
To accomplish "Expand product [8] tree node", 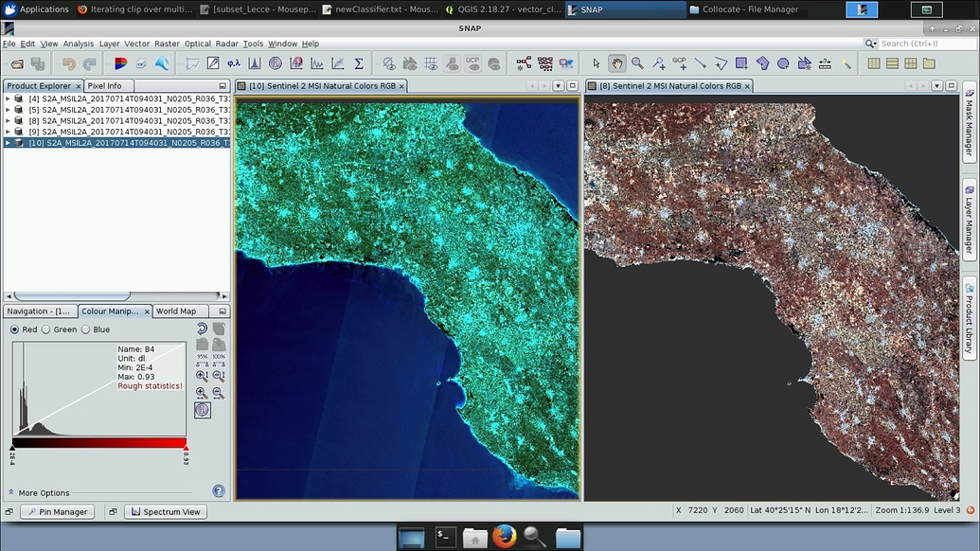I will (8, 121).
